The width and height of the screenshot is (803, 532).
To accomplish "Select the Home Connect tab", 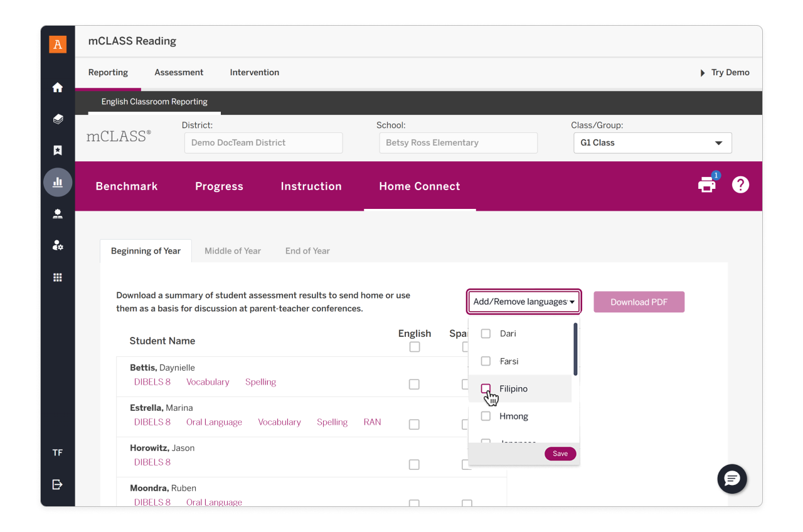I will click(420, 186).
